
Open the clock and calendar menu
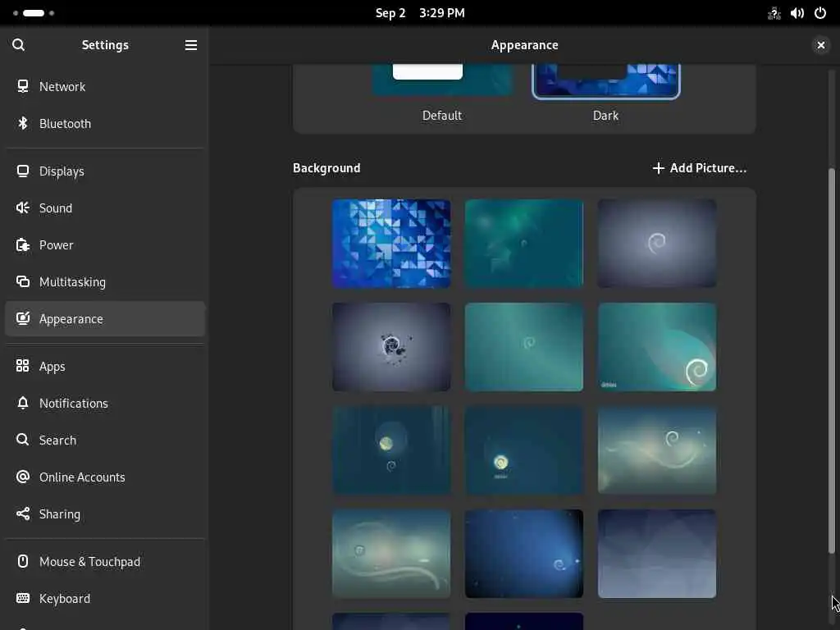(420, 13)
